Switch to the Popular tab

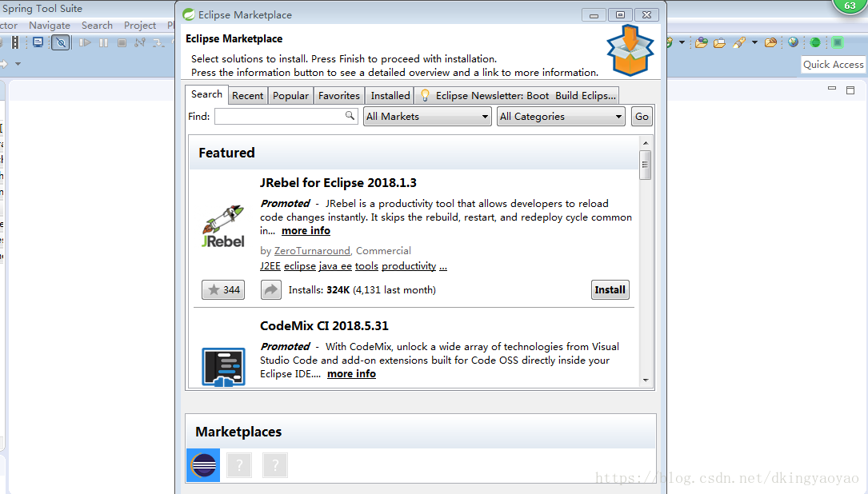(290, 96)
